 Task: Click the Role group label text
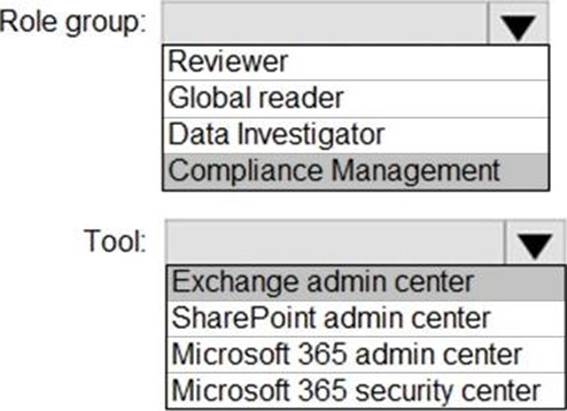[x=73, y=23]
